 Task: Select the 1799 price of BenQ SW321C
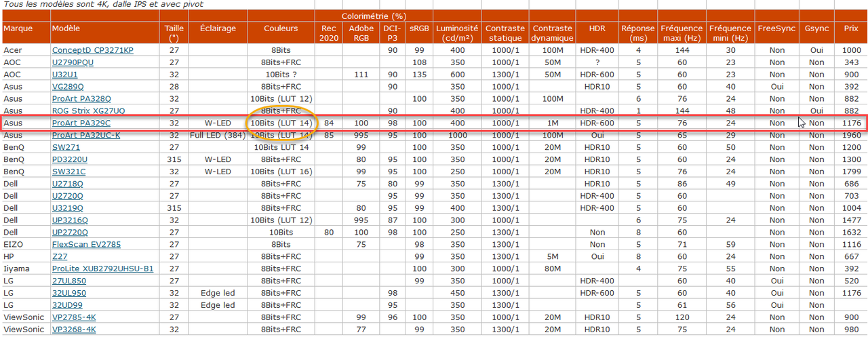click(851, 172)
